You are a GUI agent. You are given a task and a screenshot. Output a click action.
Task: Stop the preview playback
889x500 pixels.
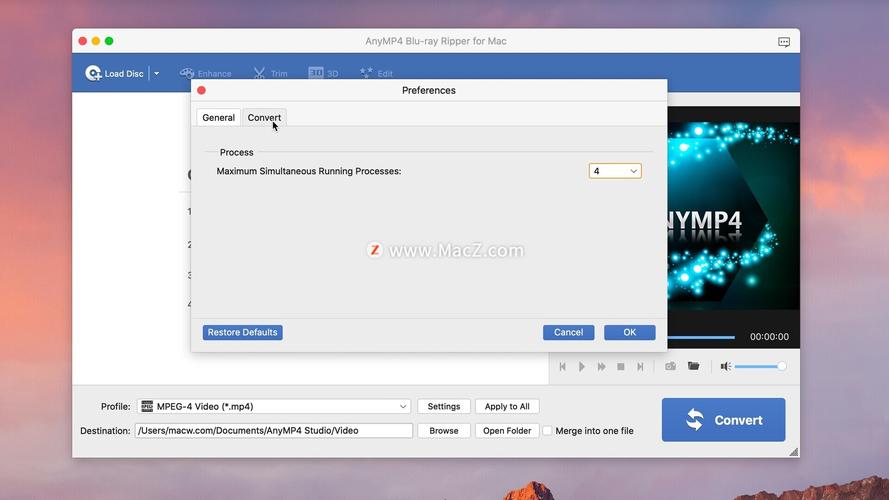click(621, 367)
